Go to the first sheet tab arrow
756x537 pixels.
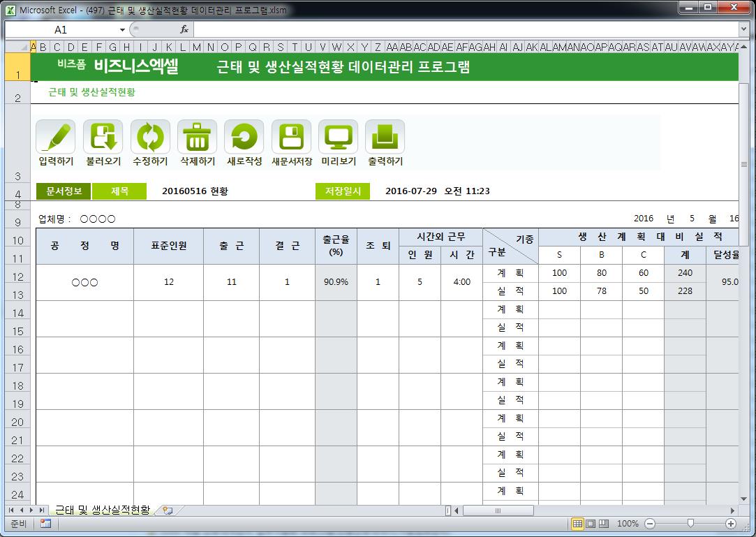click(12, 510)
